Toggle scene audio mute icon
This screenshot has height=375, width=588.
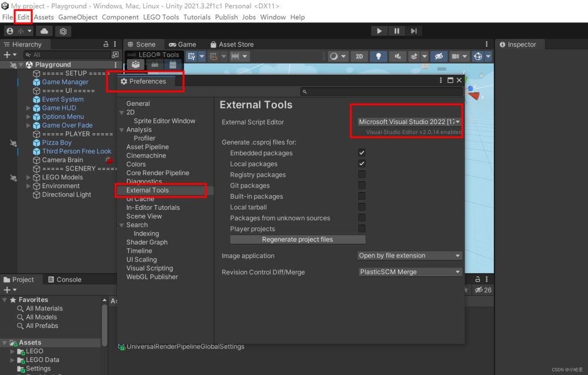tap(398, 56)
